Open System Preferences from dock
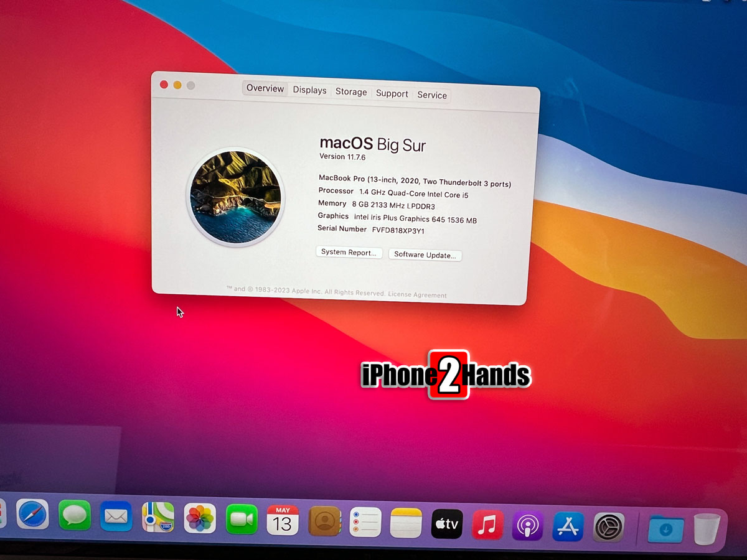 pyautogui.click(x=609, y=528)
